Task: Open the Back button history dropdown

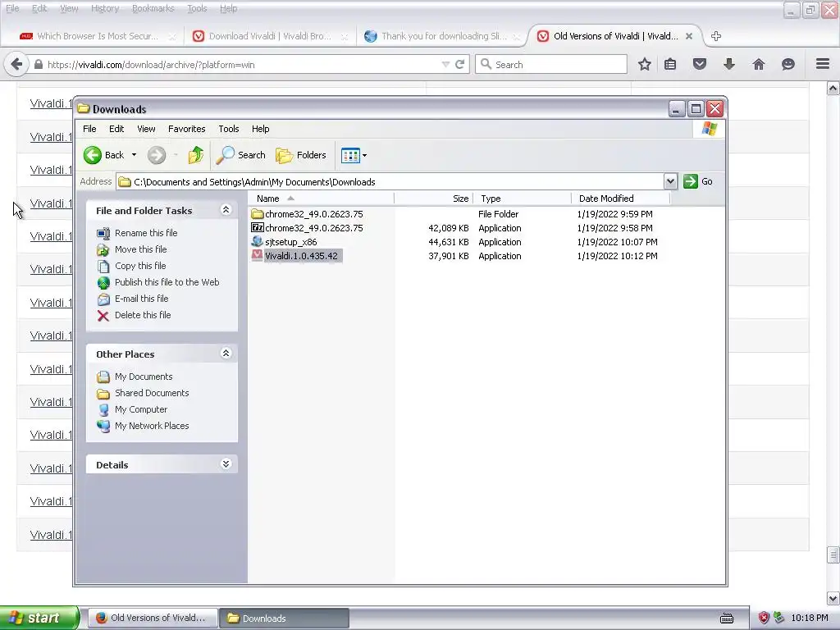Action: click(134, 155)
